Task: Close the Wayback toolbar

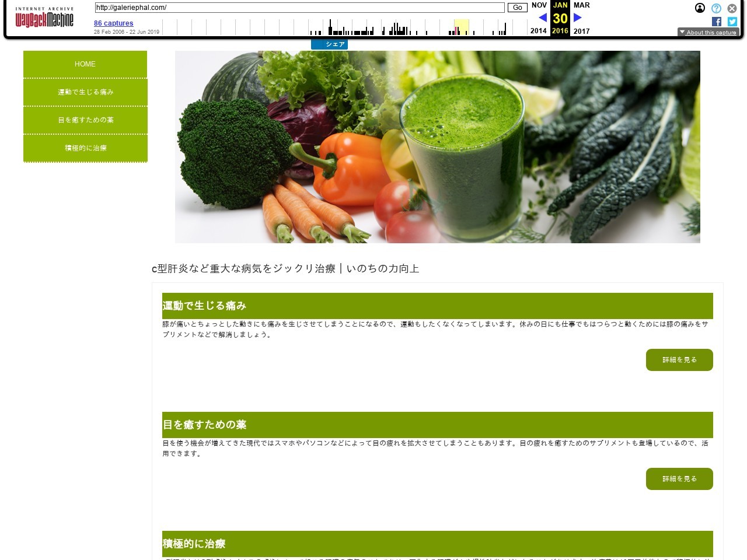Action: click(x=732, y=8)
